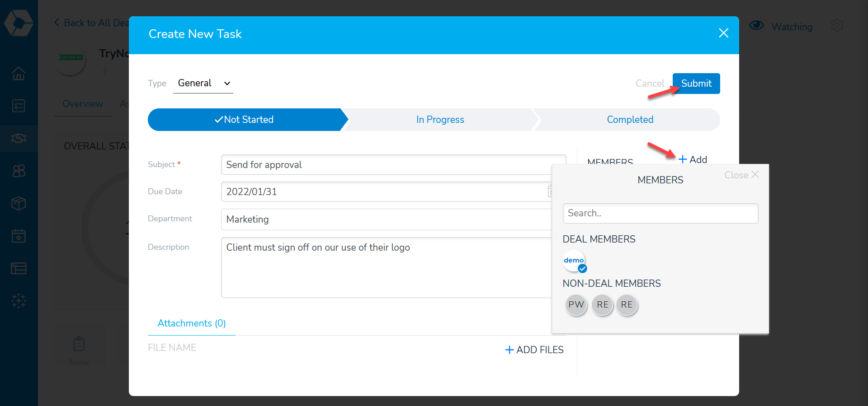
Task: Select the first RE non-deal member
Action: click(x=602, y=305)
